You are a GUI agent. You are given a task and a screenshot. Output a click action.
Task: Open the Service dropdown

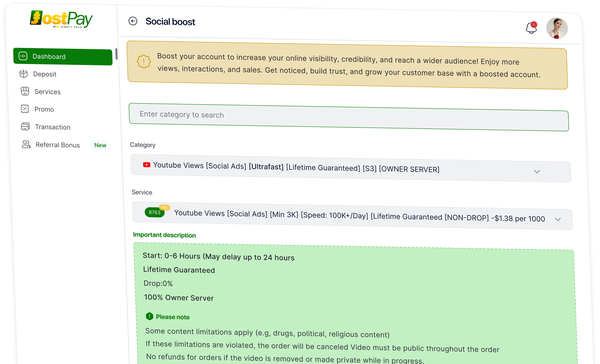(x=352, y=216)
